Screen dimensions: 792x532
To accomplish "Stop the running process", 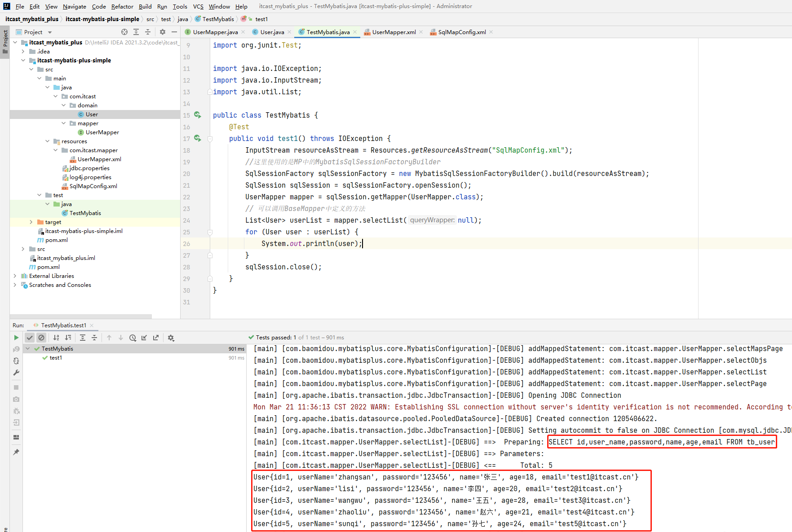I will click(x=16, y=387).
